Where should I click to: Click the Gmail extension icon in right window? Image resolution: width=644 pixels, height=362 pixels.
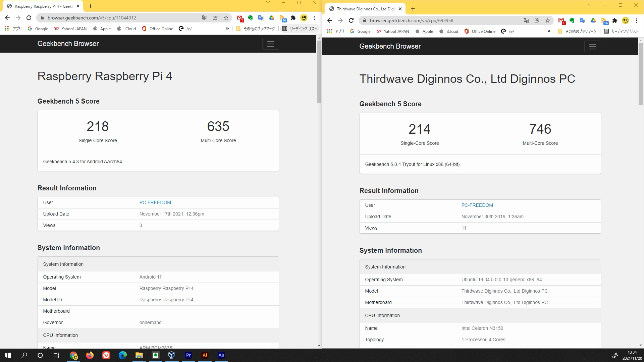click(x=561, y=20)
